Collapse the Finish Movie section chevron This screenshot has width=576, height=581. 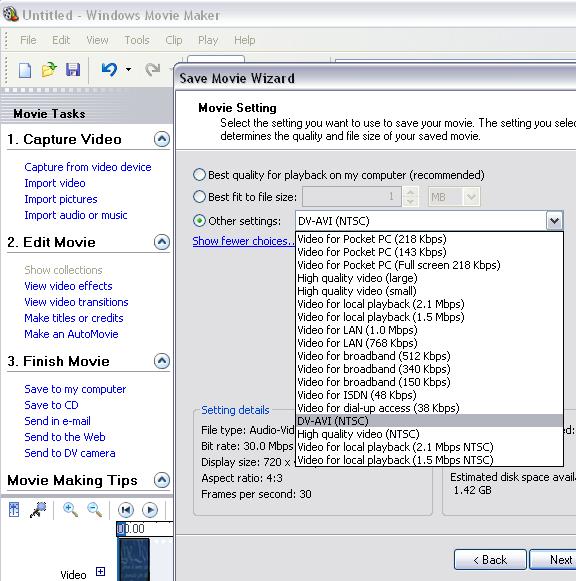(x=162, y=361)
